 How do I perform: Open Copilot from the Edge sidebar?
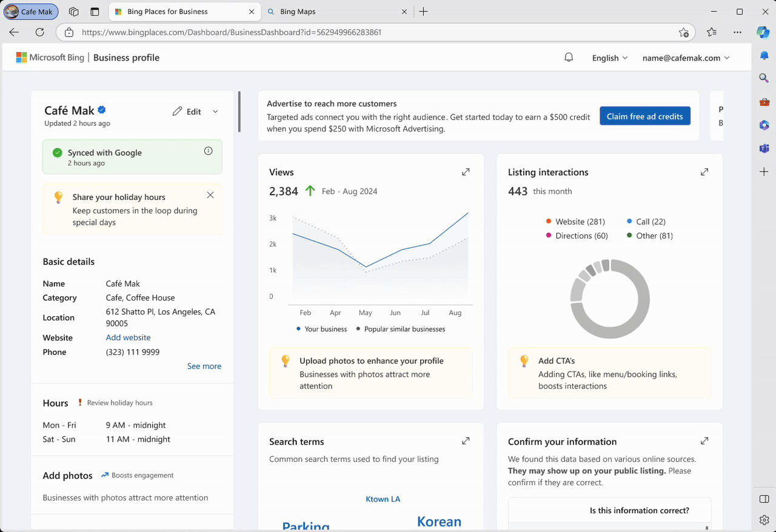pyautogui.click(x=763, y=33)
